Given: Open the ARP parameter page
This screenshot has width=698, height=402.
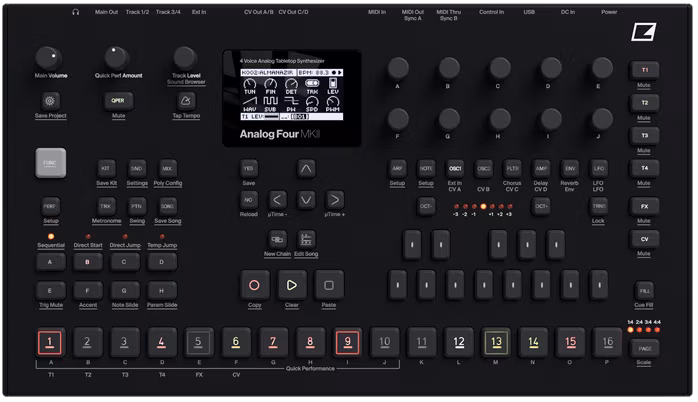Looking at the screenshot, I should click(397, 169).
